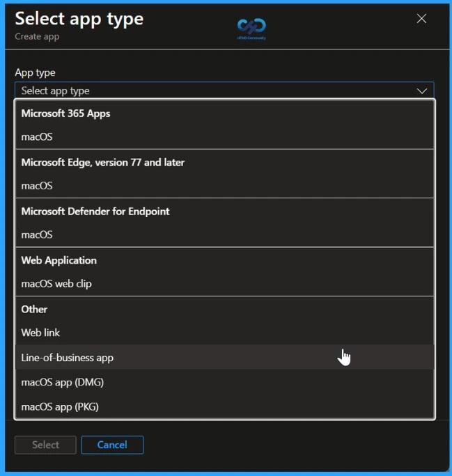Select Web link option
Screen dimensions: 452x476
[224, 333]
